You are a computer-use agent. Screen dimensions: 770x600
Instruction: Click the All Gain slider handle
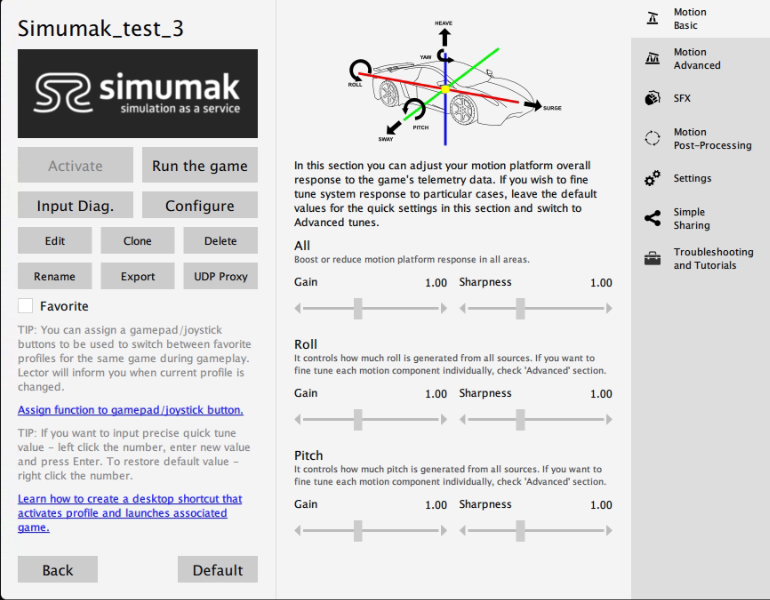[x=358, y=308]
